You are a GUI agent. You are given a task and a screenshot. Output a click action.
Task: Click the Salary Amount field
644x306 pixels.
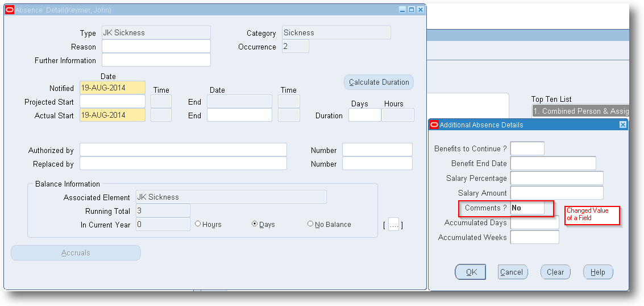click(557, 193)
